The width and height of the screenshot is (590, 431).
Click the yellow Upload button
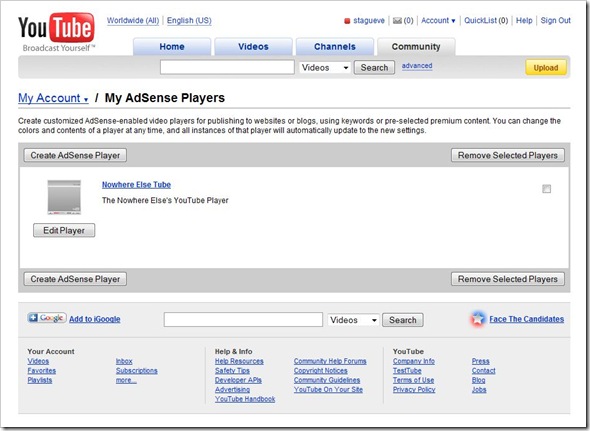point(546,68)
